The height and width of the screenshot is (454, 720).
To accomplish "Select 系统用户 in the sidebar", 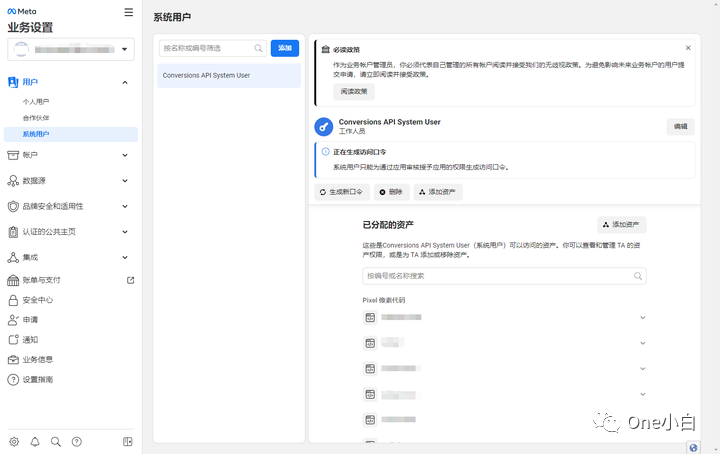I will pyautogui.click(x=71, y=134).
